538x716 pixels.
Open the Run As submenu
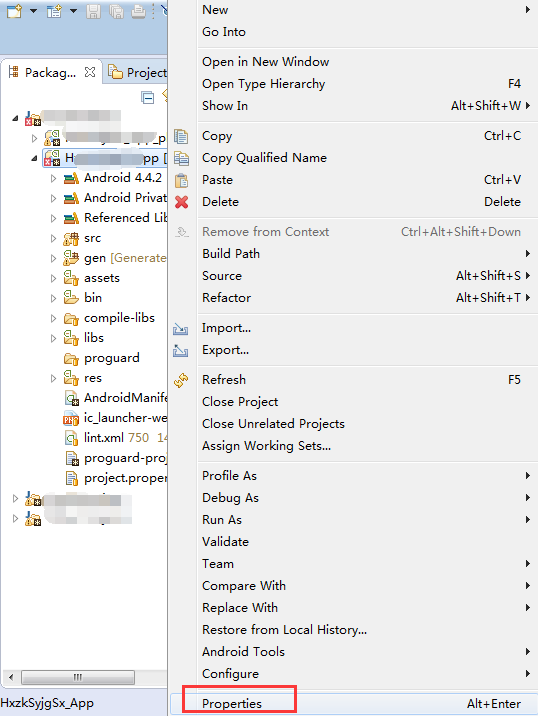click(x=368, y=520)
